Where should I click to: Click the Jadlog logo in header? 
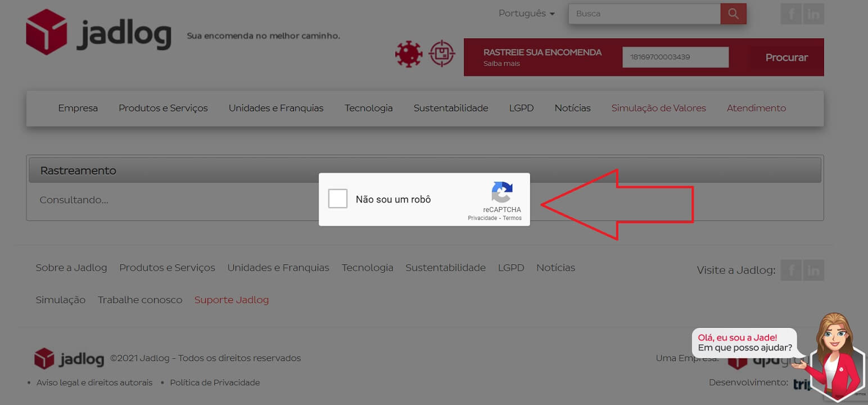pos(98,33)
